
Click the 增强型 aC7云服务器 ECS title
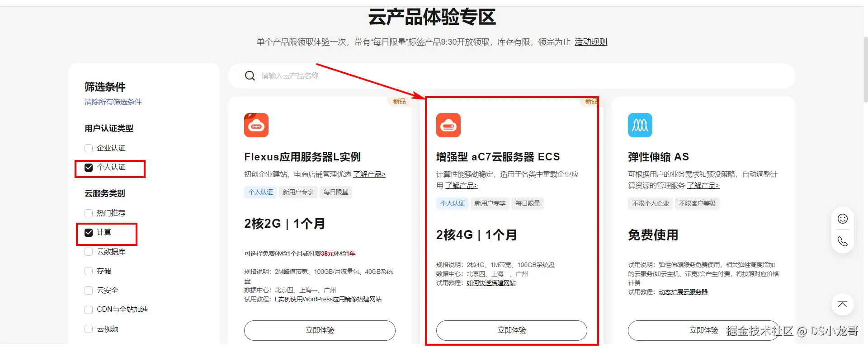[x=498, y=157]
